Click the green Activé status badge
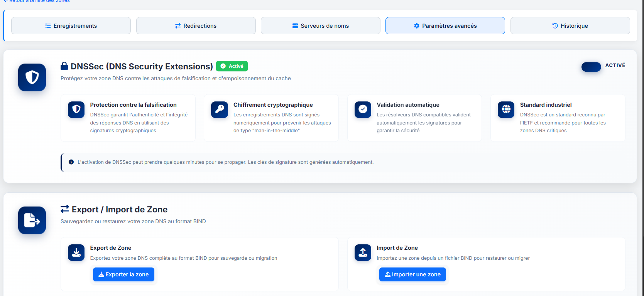Viewport: 644px width, 296px height. coord(232,66)
